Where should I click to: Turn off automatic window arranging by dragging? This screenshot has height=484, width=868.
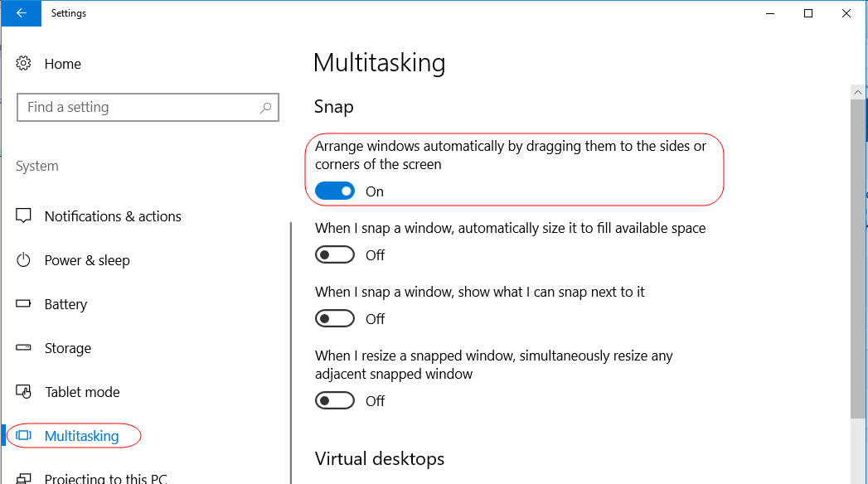335,191
